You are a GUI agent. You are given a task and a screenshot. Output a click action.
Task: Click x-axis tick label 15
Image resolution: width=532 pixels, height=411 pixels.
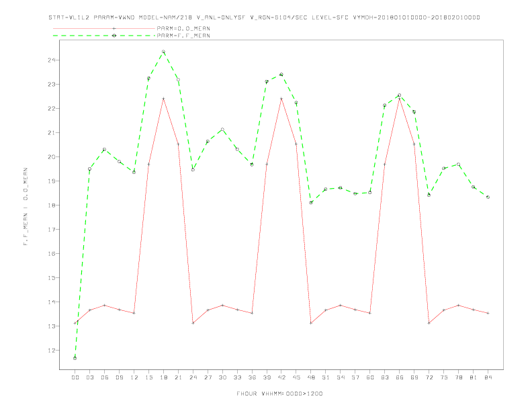148,377
